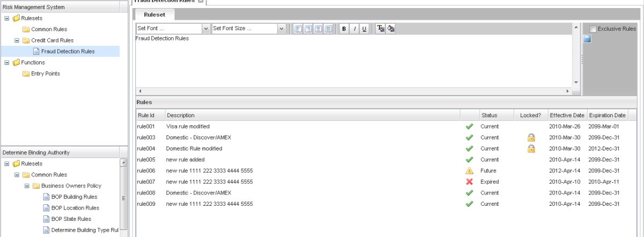This screenshot has width=644, height=237.
Task: Enable the Exclusive Rules checkbox
Action: click(593, 29)
